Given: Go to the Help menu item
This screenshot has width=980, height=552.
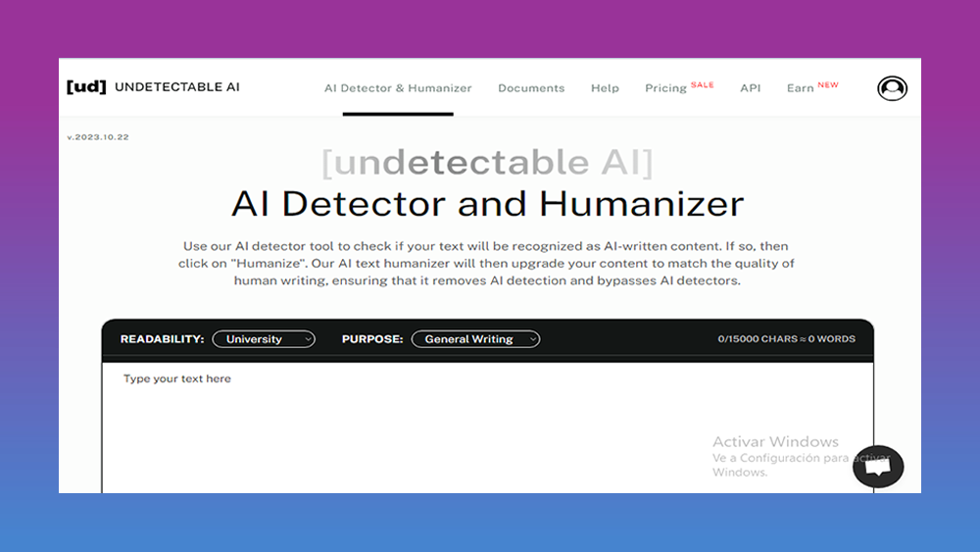Looking at the screenshot, I should click(605, 88).
